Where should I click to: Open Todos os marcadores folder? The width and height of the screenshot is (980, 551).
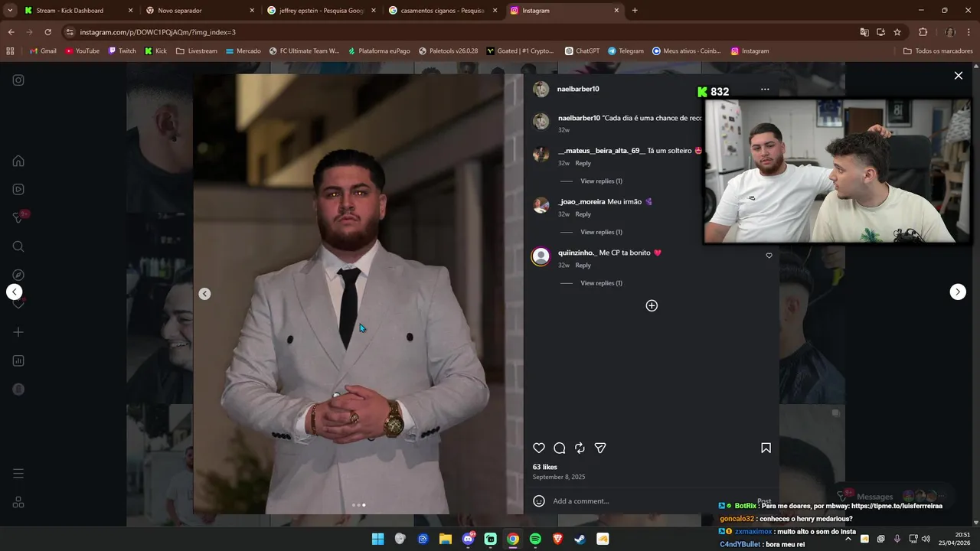pyautogui.click(x=938, y=51)
